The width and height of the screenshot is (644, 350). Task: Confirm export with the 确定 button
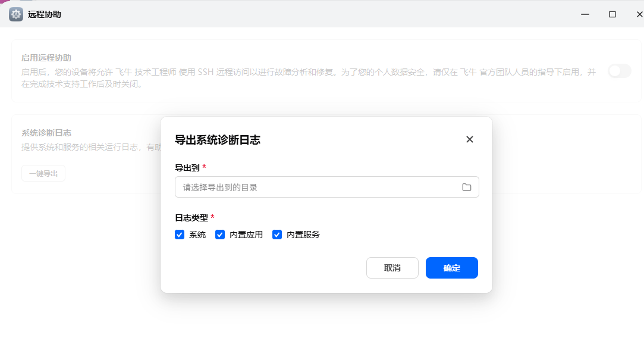[452, 268]
